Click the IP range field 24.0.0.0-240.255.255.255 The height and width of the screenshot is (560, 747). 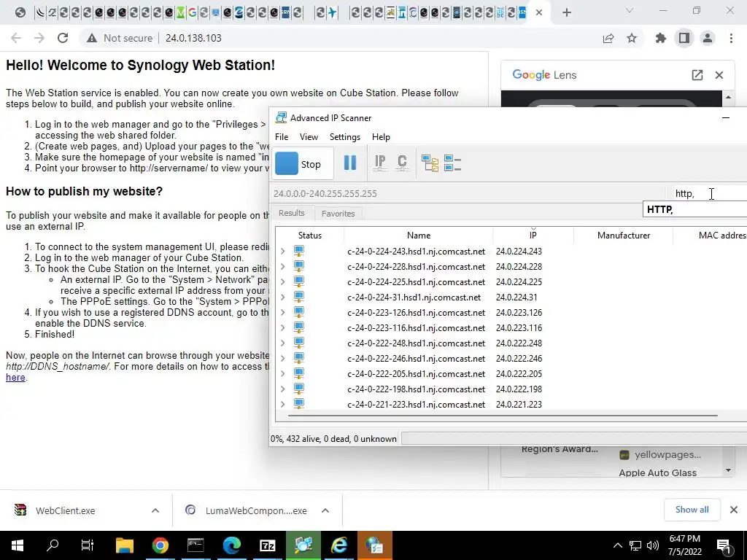(468, 194)
